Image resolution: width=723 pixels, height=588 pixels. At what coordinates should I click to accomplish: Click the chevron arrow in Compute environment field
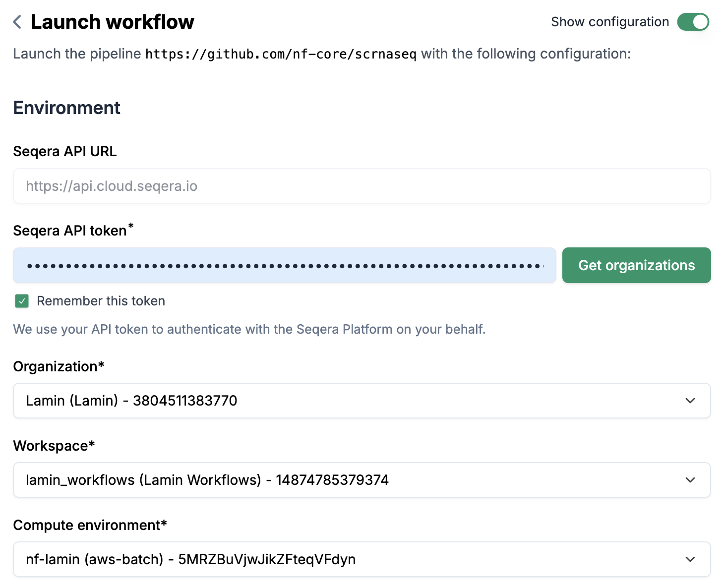point(690,559)
